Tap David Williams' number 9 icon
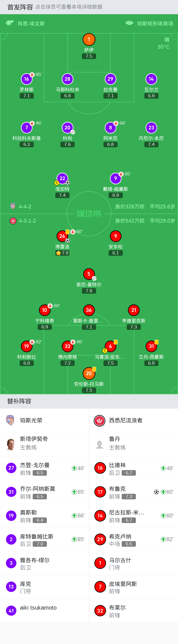Viewport: 178px width, 644px height. (x=115, y=178)
